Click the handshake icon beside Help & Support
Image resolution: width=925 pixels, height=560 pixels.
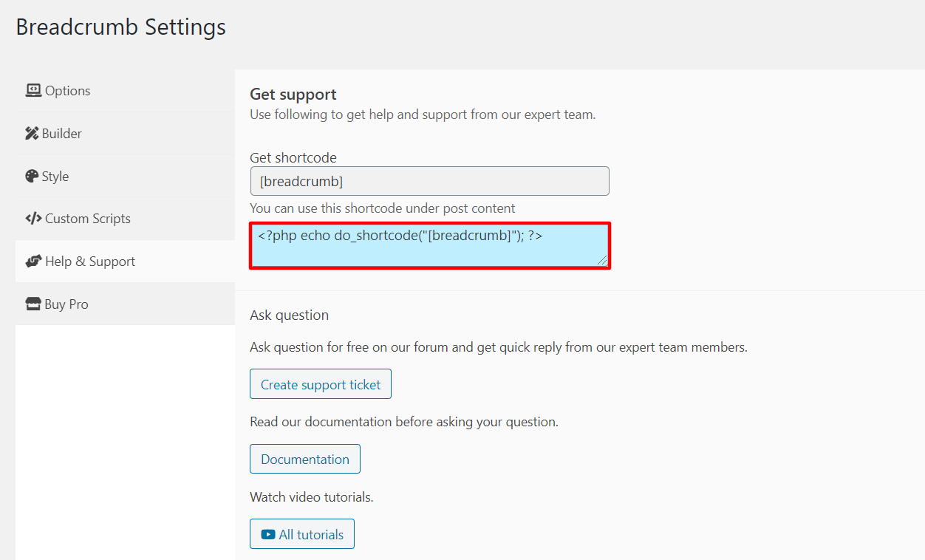[33, 261]
